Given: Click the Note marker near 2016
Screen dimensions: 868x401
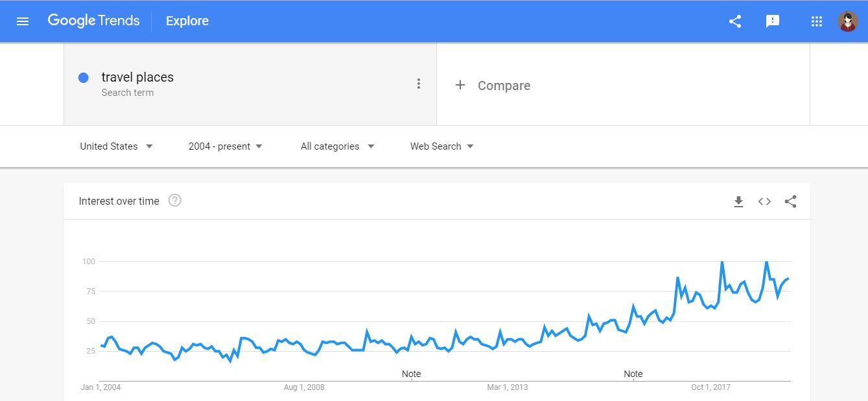Looking at the screenshot, I should [633, 374].
